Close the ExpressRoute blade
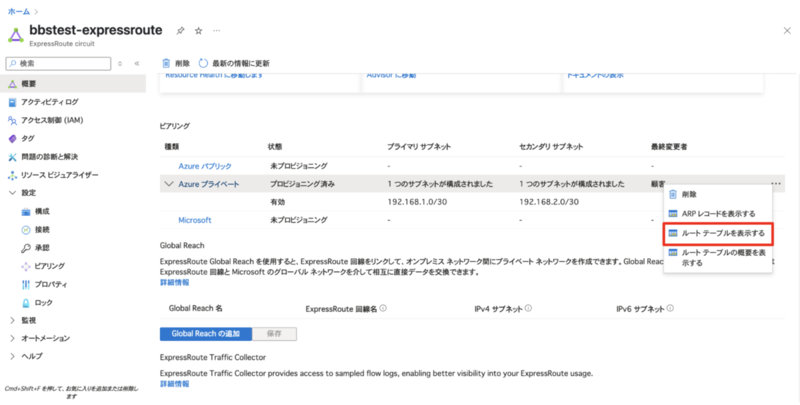The image size is (800, 405). [x=787, y=31]
